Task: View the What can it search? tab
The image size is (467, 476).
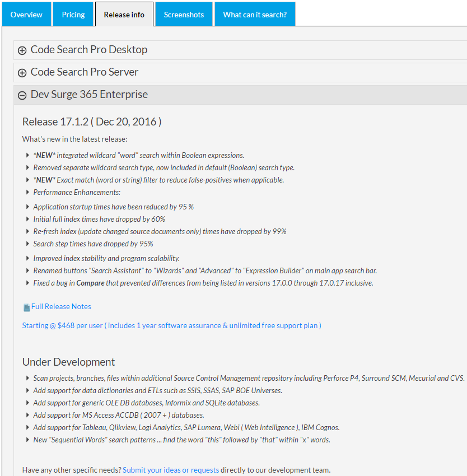Action: click(255, 14)
